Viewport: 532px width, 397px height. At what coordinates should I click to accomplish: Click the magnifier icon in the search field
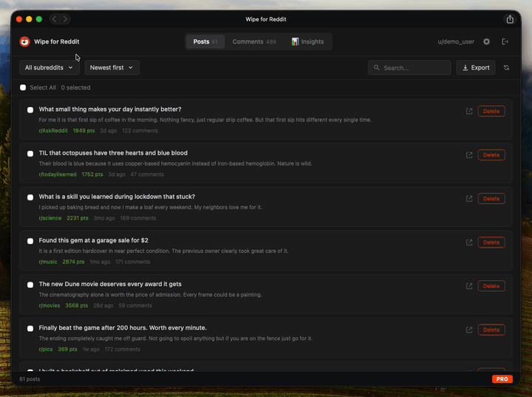(377, 67)
